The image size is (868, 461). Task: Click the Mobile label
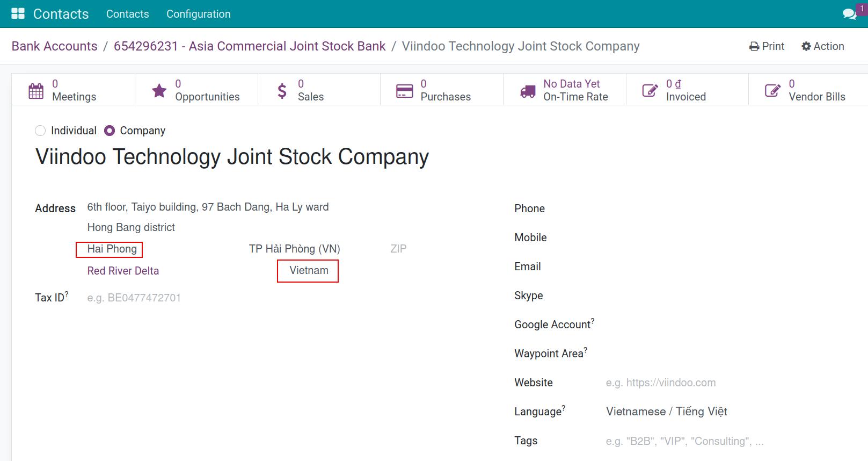click(x=531, y=237)
